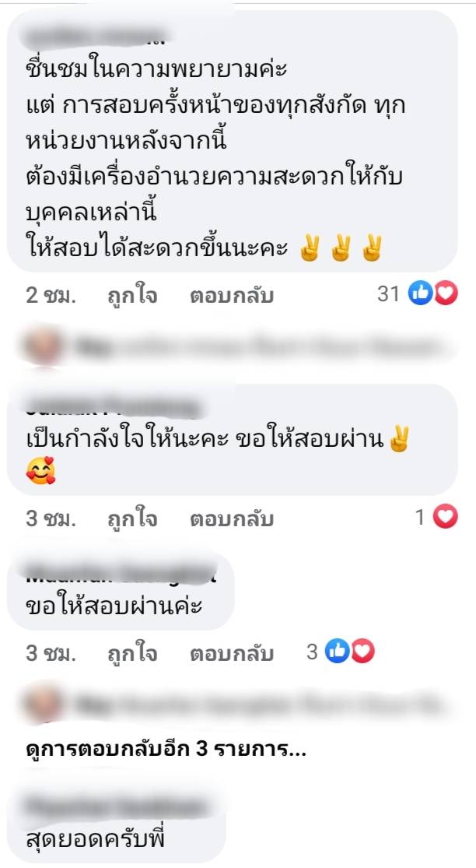Click the like reaction icon on 31-reaction comment
476x868 pixels.
click(419, 294)
